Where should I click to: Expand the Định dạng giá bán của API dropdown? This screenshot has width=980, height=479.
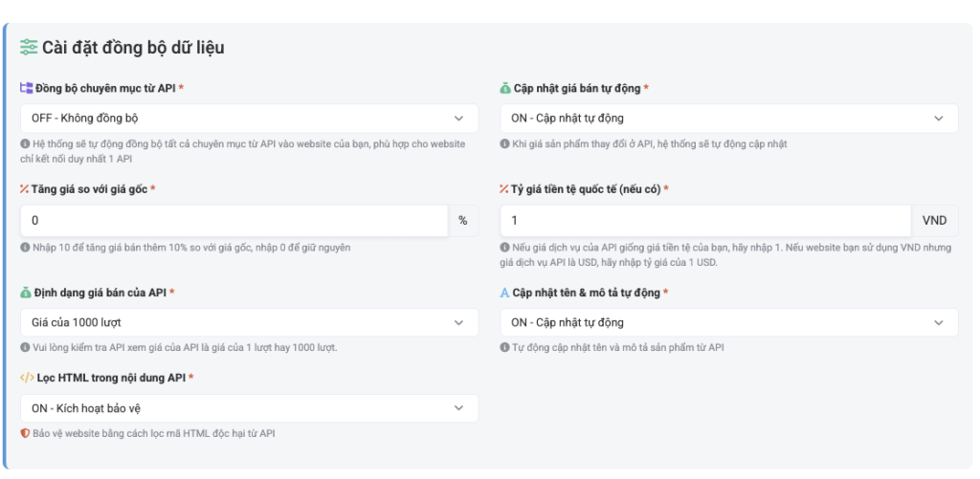coord(250,323)
